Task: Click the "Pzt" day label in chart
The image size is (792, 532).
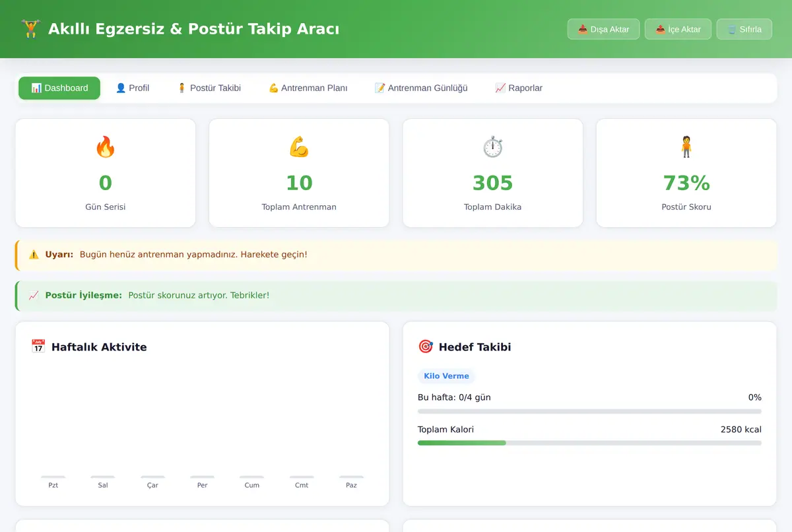Action: tap(53, 485)
